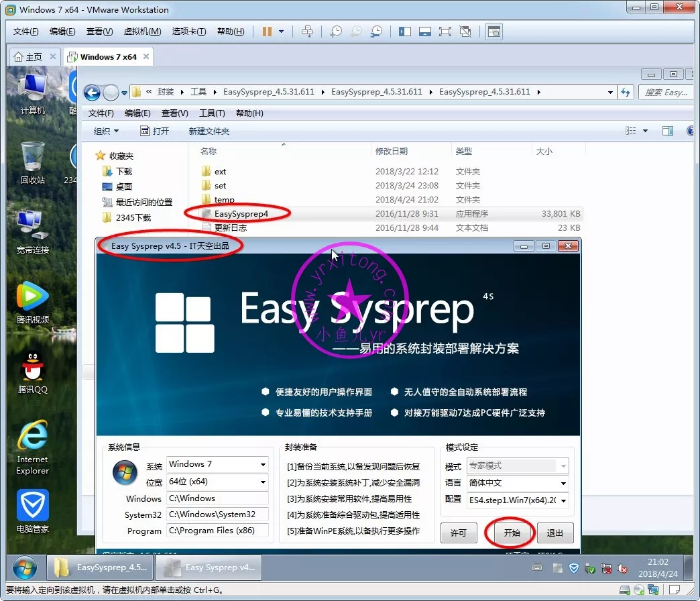This screenshot has height=601, width=700.
Task: Click the Windows path input field
Action: (216, 498)
